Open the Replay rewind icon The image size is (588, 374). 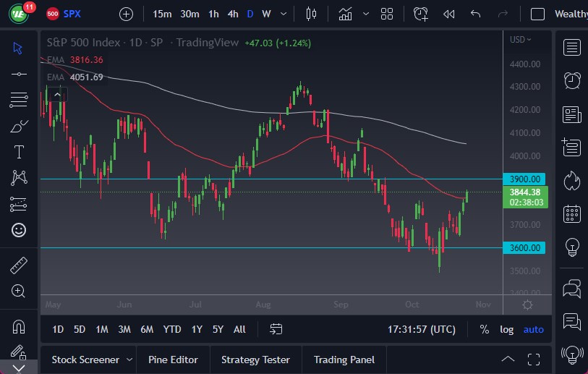(448, 14)
